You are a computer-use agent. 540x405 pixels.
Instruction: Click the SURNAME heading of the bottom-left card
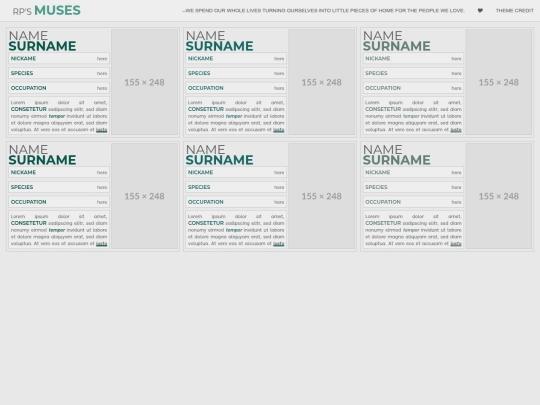(42, 160)
